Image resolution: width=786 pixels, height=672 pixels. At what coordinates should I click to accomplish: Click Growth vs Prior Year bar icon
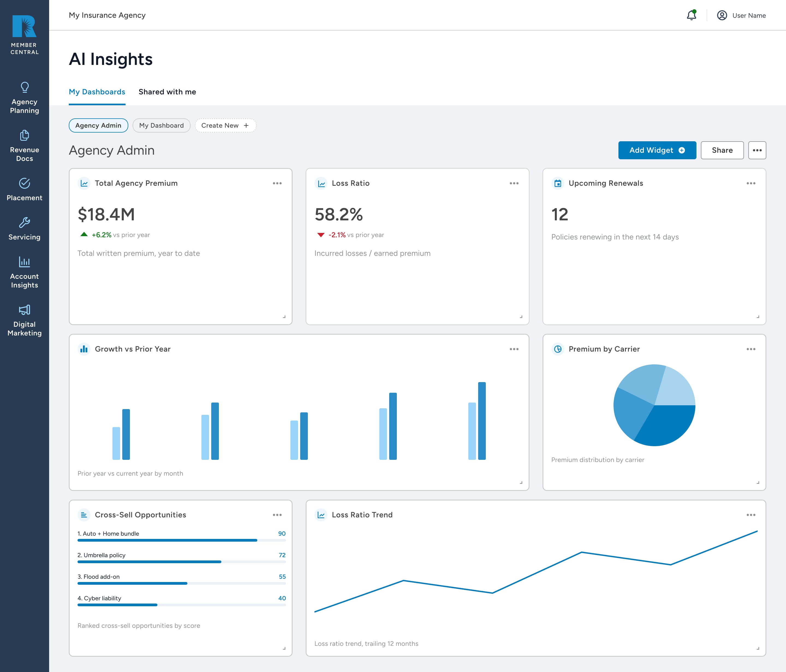pos(84,349)
